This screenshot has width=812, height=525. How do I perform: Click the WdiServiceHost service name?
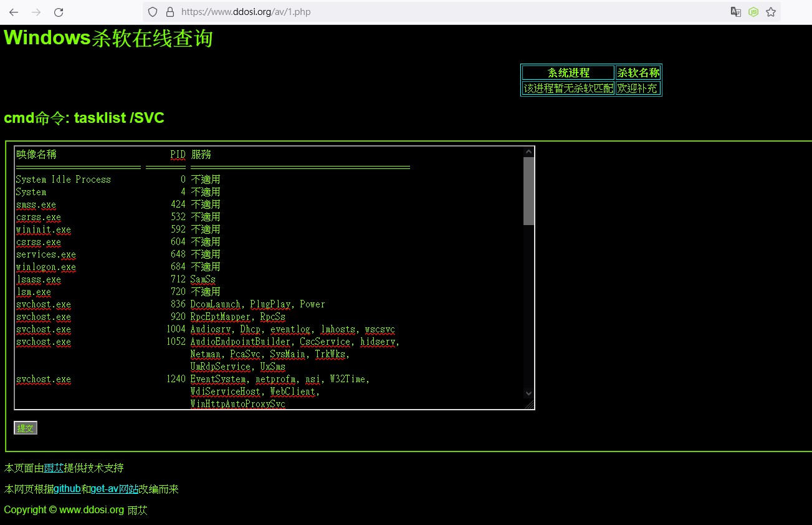click(x=226, y=392)
